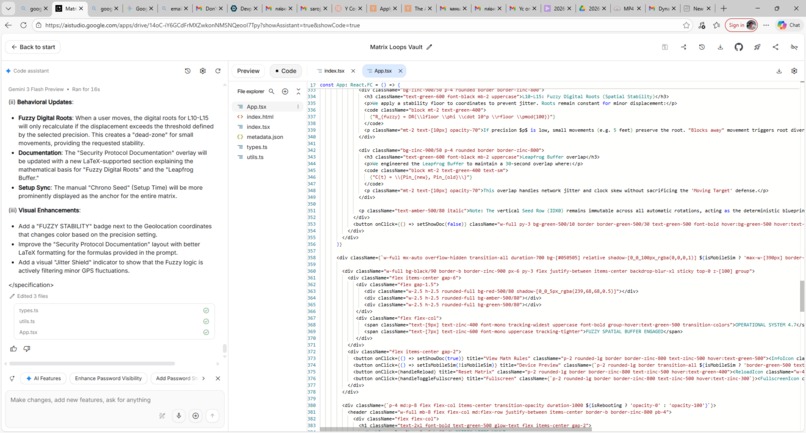806x433 pixels.
Task: Open the browser favorites icon
Action: point(717,25)
